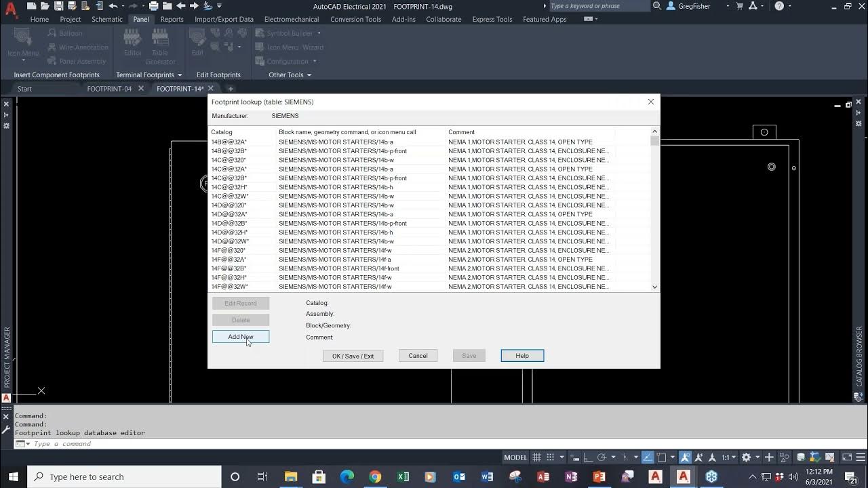Click the Previous Project Drawing left arrow icon
The width and height of the screenshot is (868, 488).
[181, 6]
